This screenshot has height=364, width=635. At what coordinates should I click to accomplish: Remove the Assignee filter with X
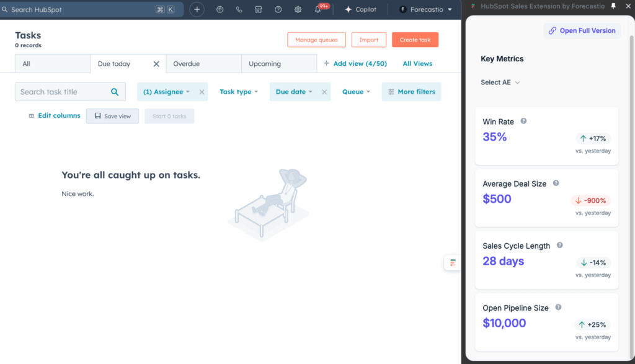coord(202,92)
